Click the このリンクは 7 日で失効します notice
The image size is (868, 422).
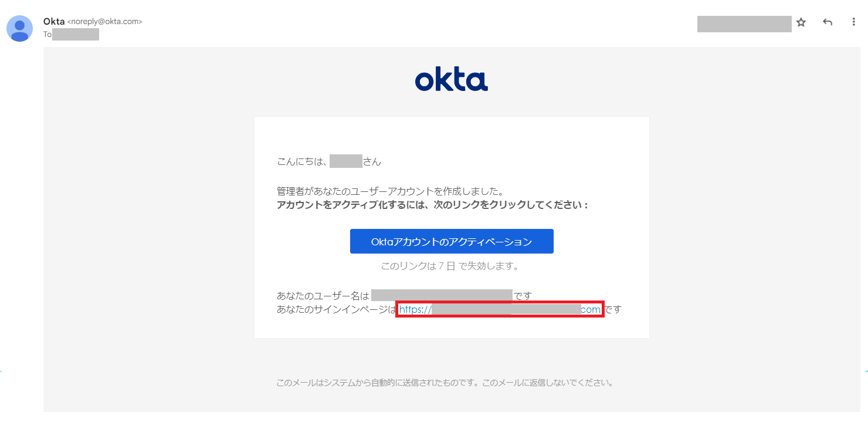(x=451, y=266)
